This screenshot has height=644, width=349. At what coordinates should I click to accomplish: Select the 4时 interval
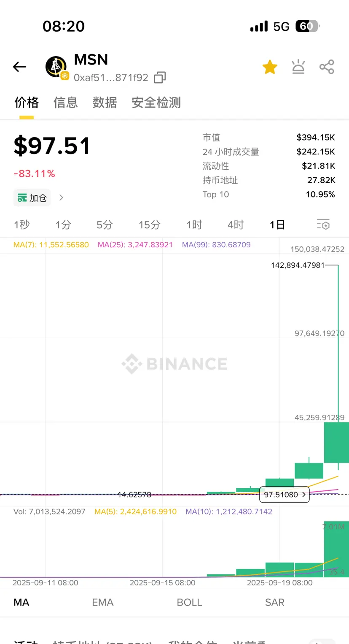pos(236,225)
